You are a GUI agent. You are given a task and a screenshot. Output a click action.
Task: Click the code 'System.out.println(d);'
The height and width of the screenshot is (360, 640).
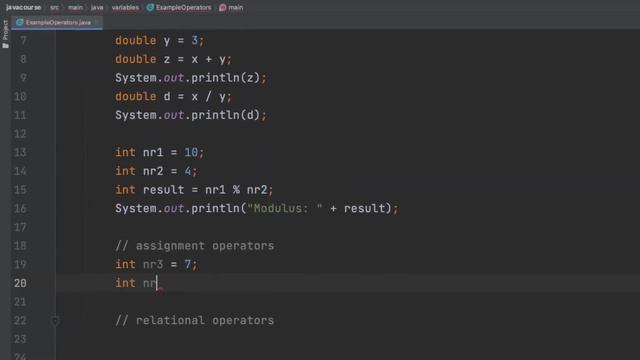(191, 115)
